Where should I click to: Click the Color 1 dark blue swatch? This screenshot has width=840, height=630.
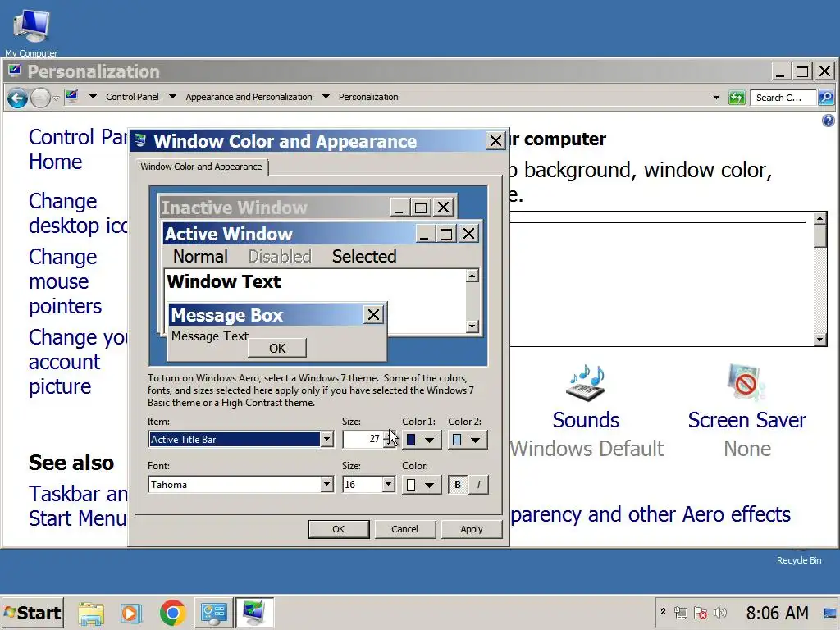(x=411, y=440)
